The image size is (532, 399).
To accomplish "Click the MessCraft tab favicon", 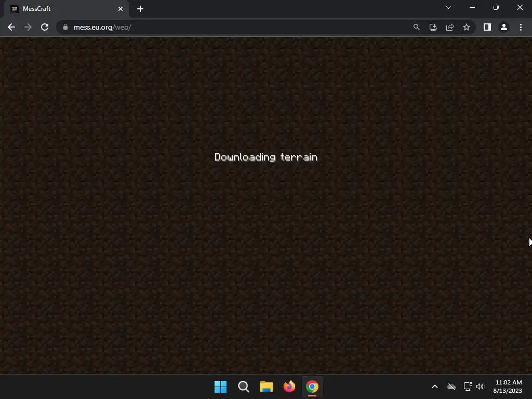I will pyautogui.click(x=14, y=9).
